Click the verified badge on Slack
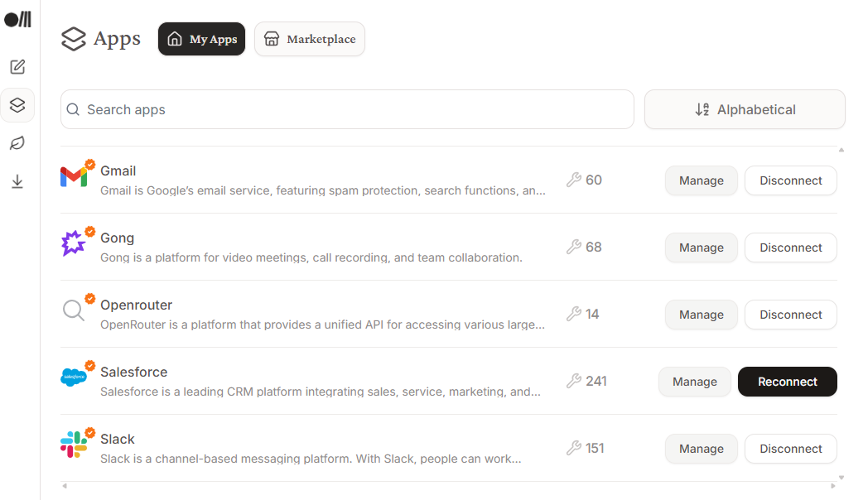This screenshot has height=500, width=868. [89, 432]
